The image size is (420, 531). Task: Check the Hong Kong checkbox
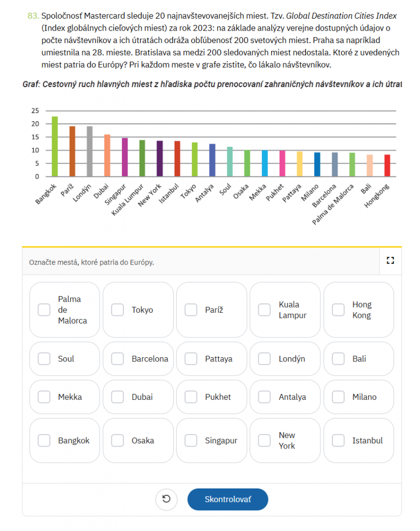point(338,310)
